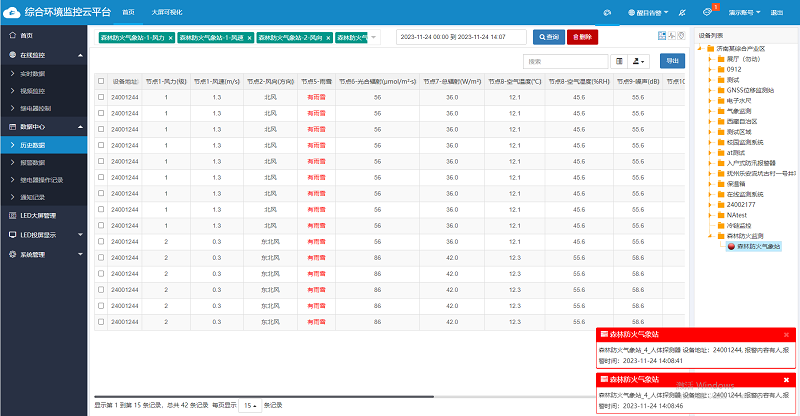Screen dimensions: 800x416
Task: Expand the 森林防火监测 tree node arrow
Action: point(710,236)
